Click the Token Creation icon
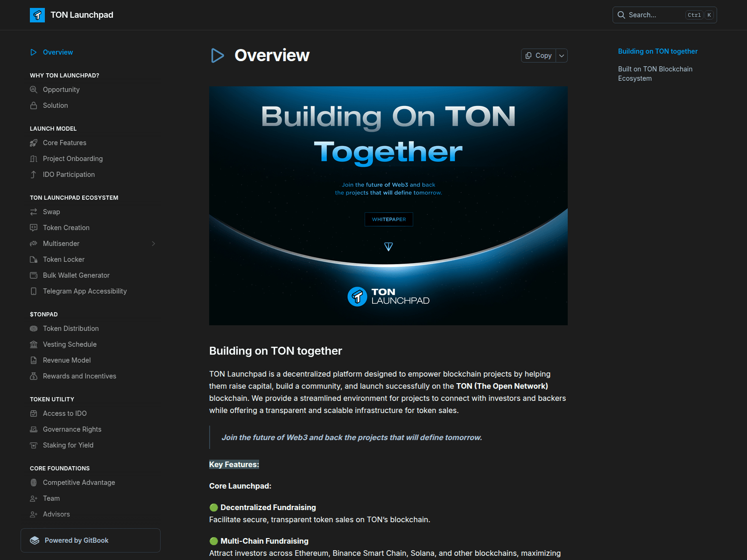The width and height of the screenshot is (747, 560). click(34, 228)
